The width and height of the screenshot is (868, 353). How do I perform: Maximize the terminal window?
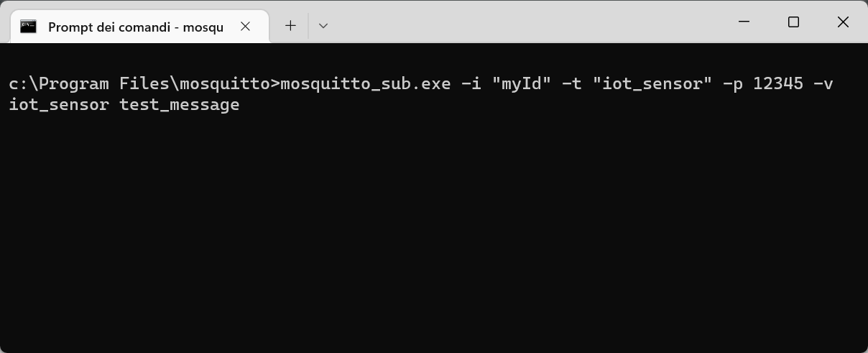(x=793, y=22)
